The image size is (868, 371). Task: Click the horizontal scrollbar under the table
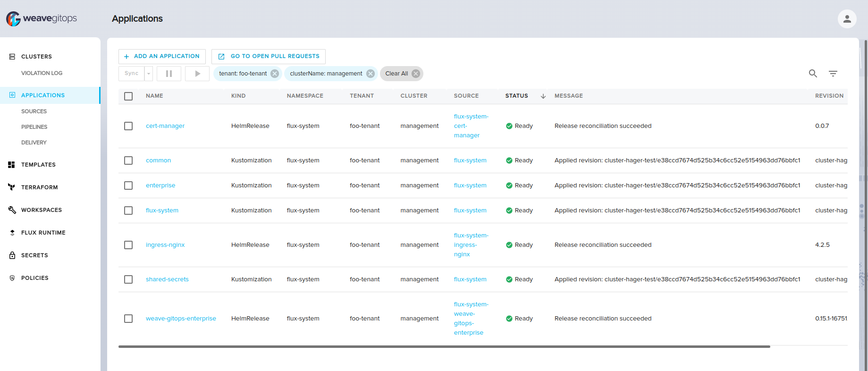(444, 347)
